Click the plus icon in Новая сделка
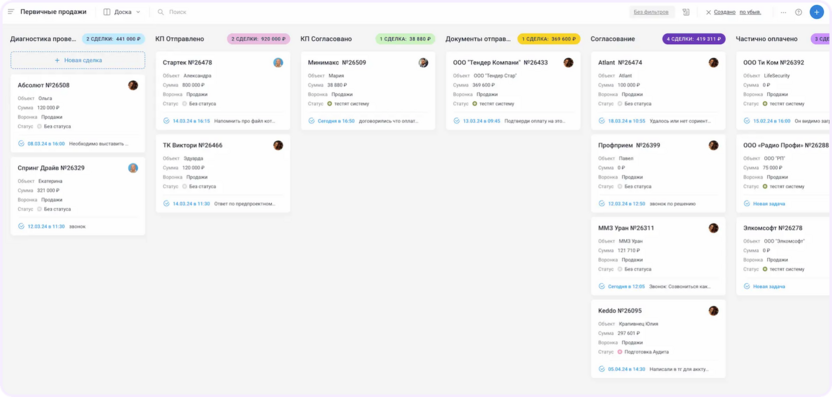This screenshot has height=397, width=832. tap(57, 61)
